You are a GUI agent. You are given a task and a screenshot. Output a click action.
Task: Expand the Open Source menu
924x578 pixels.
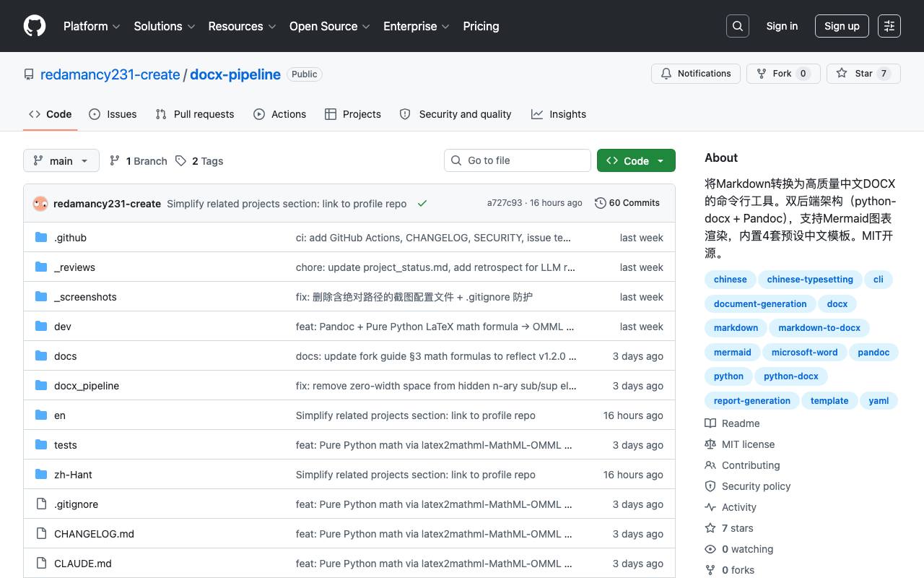click(330, 26)
